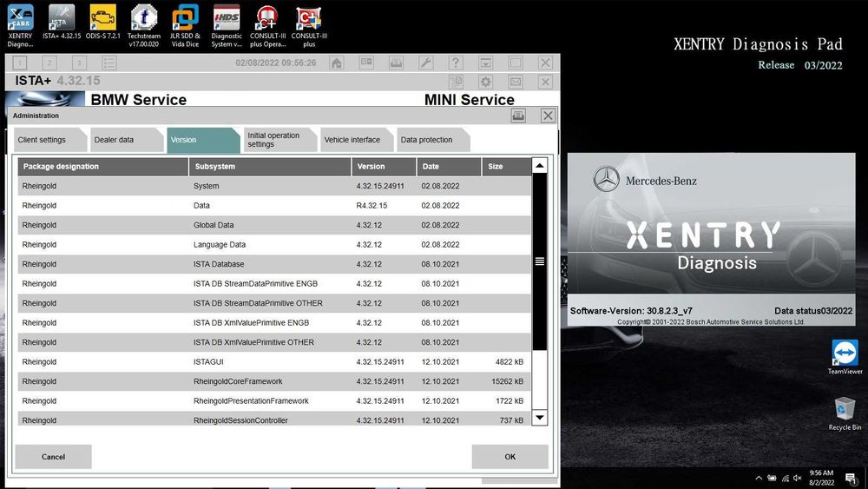Viewport: 868px width, 489px height.
Task: Open the ISTA+ 4.32.15 desktop shortcut
Action: click(x=62, y=23)
